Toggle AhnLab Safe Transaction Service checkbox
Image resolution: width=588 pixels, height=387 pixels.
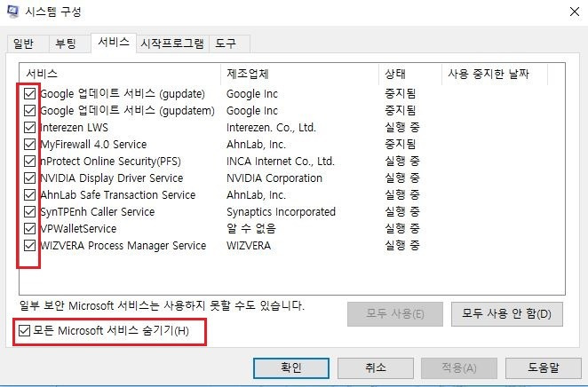[29, 194]
